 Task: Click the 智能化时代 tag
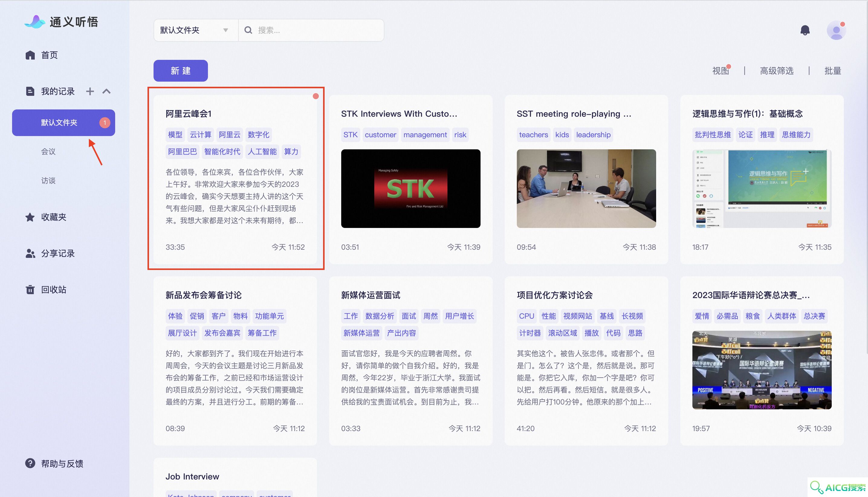pyautogui.click(x=222, y=151)
